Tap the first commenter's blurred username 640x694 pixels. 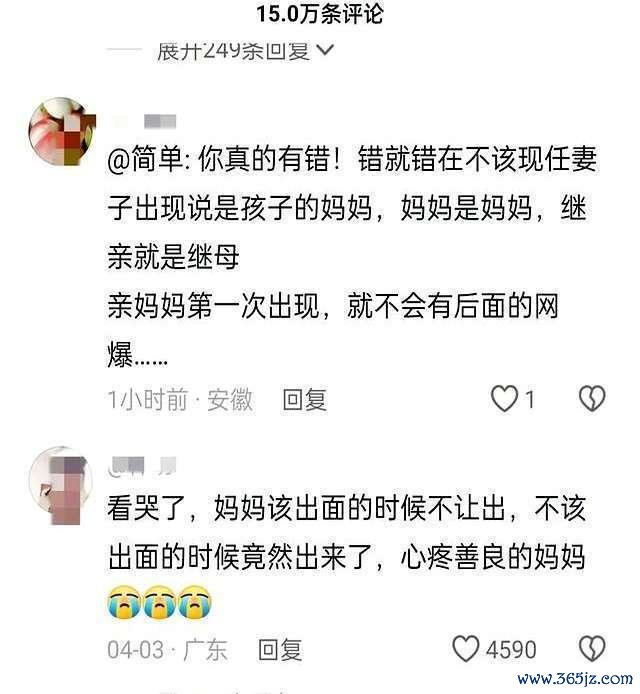144,121
